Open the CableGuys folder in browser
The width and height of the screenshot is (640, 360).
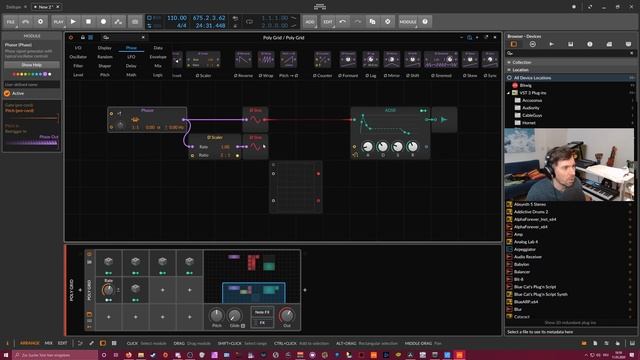coord(532,116)
